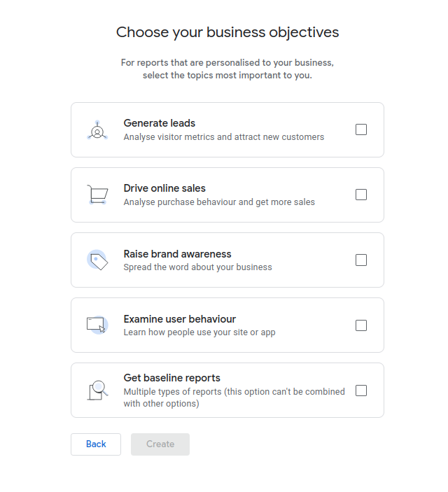This screenshot has width=448, height=492.
Task: Click 'Analyse visitor metrics' description text
Action: (x=224, y=137)
